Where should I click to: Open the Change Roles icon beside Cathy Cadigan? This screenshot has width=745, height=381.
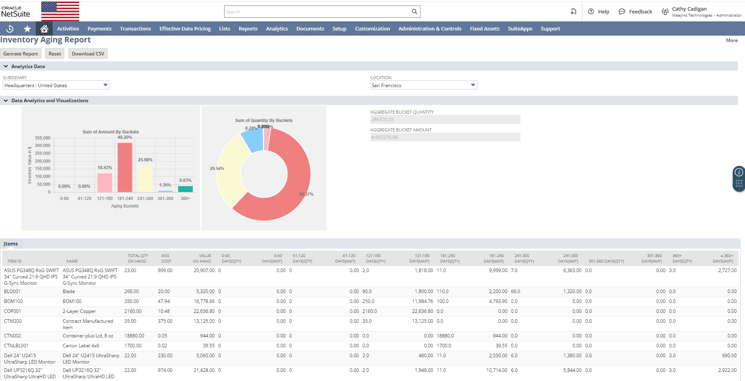click(x=665, y=12)
